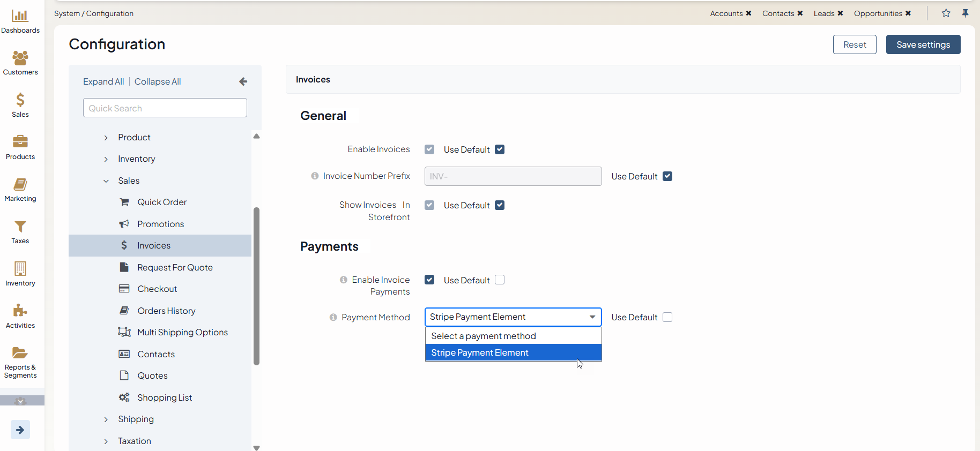Screen dimensions: 980x451
Task: Check Use Default for Payment Method
Action: [667, 317]
